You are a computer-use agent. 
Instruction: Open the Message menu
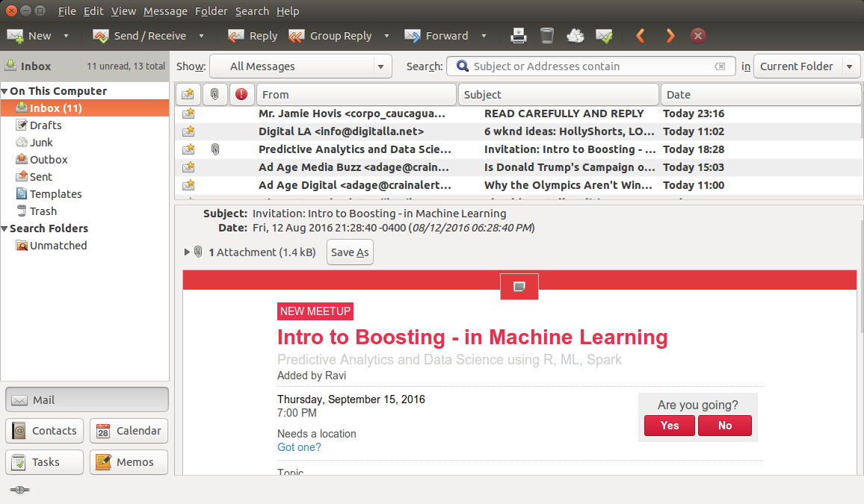(165, 11)
